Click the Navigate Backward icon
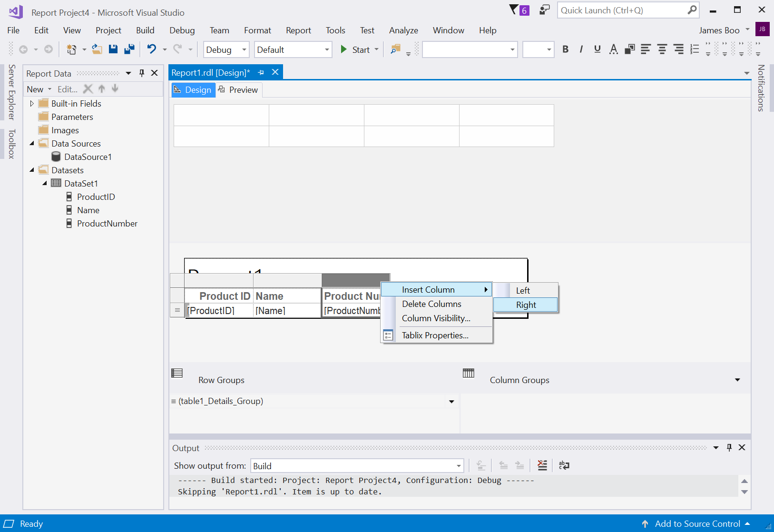The width and height of the screenshot is (774, 532). 23,49
